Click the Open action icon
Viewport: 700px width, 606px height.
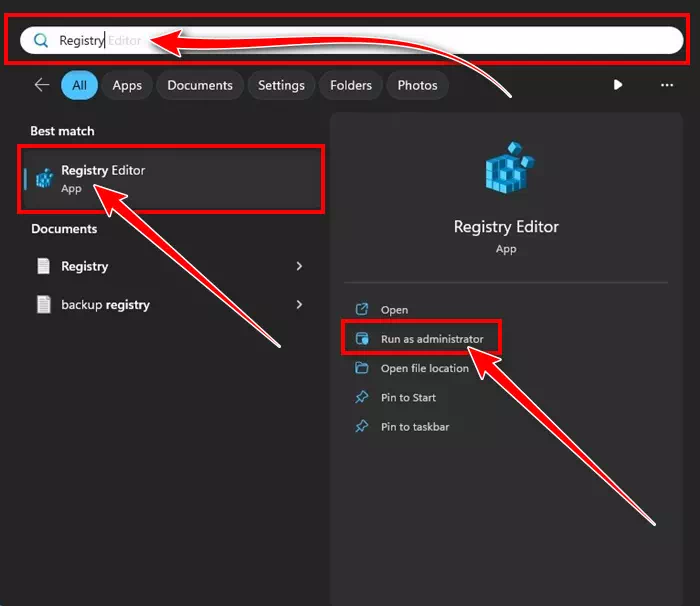[x=362, y=309]
